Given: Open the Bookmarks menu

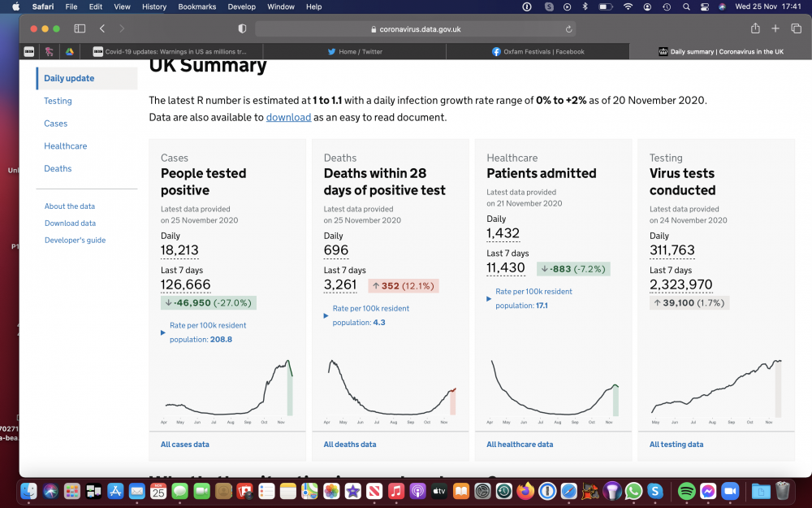Looking at the screenshot, I should [197, 7].
